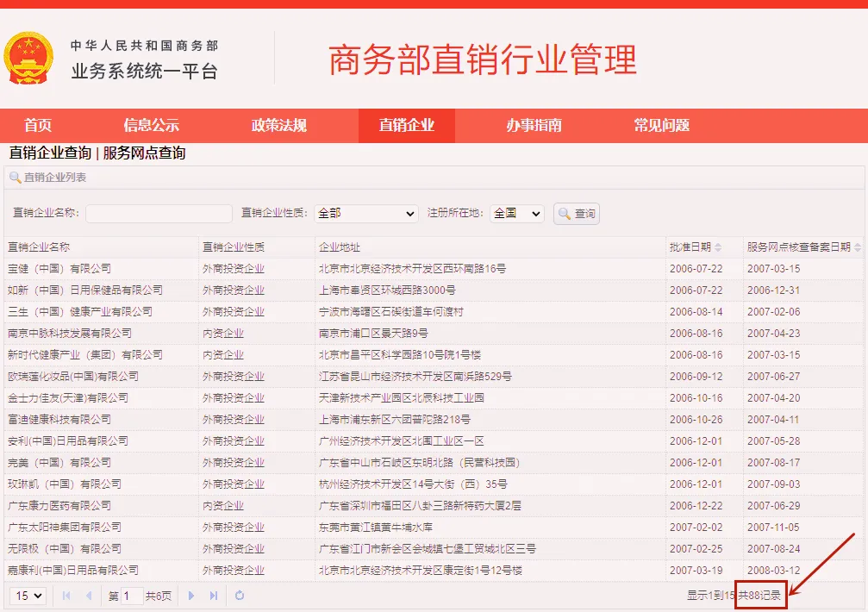This screenshot has height=612, width=868.
Task: Sort by 服务网点核查备案日期 arrow icon
Action: tap(858, 247)
